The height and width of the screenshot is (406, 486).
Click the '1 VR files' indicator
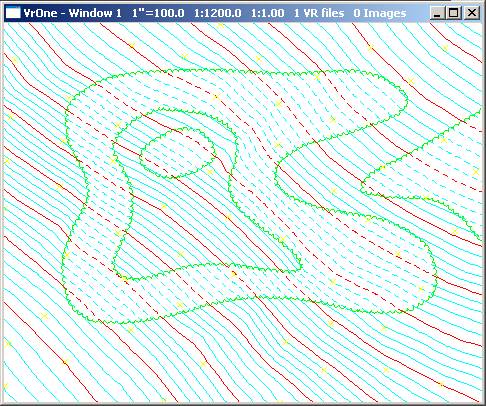point(319,13)
